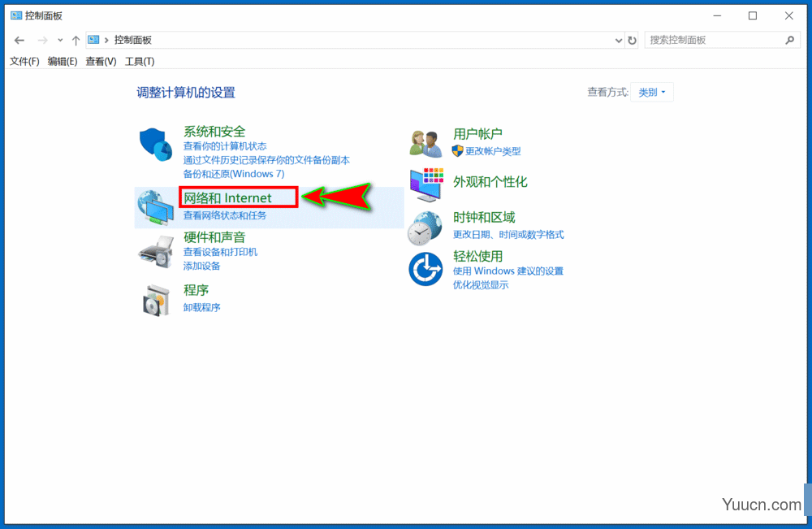Click the UAC shield icon beside 更改帐户类型
The height and width of the screenshot is (529, 812).
pos(457,151)
